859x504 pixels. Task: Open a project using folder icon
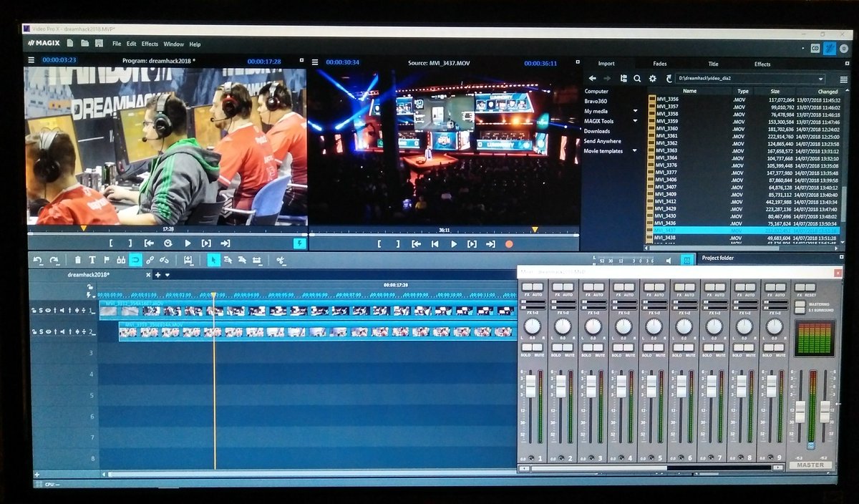[84, 44]
